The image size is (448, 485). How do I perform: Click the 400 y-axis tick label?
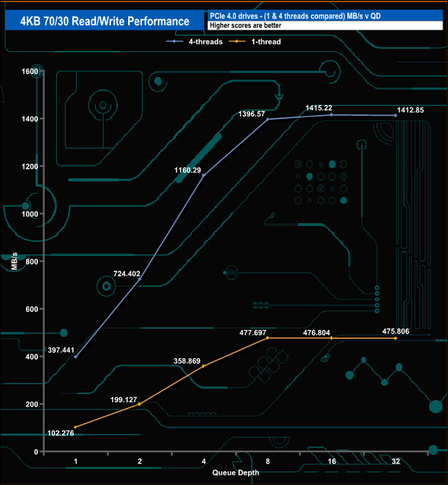click(x=32, y=357)
